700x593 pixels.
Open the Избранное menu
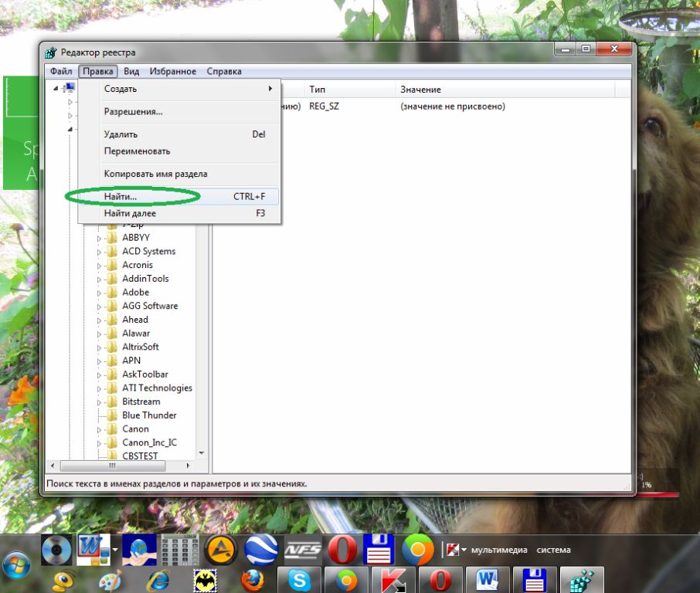tap(172, 71)
